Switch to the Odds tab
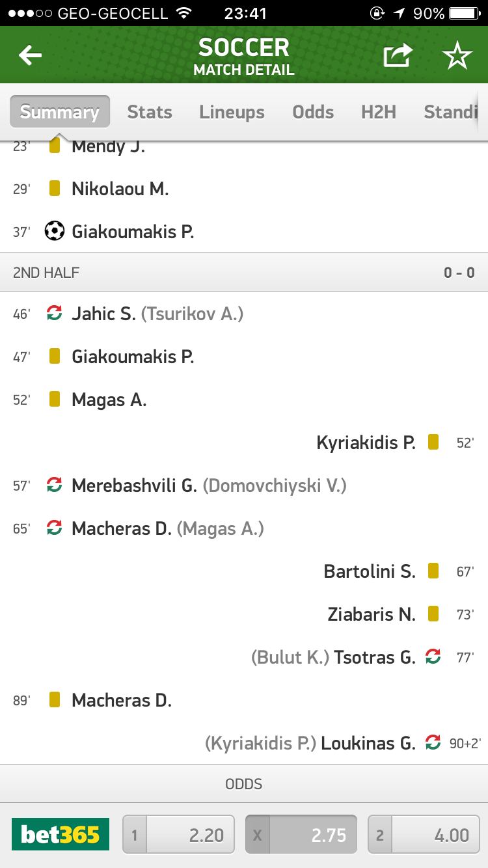The height and width of the screenshot is (868, 488). point(313,112)
